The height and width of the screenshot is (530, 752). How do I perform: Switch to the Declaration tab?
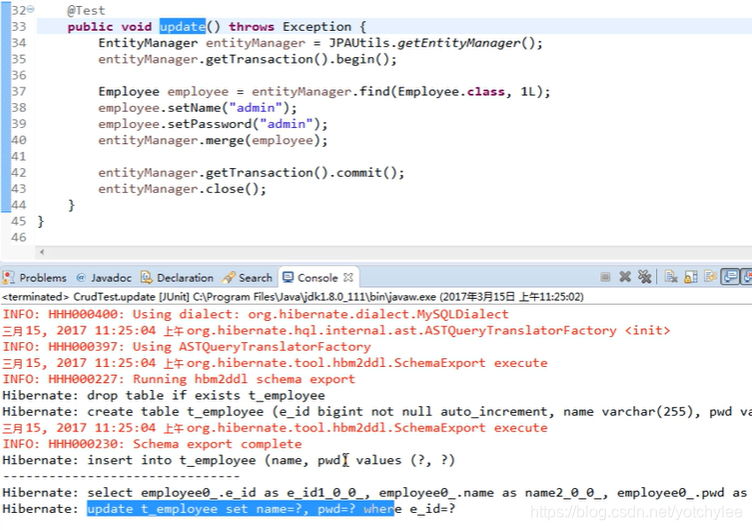pyautogui.click(x=177, y=278)
